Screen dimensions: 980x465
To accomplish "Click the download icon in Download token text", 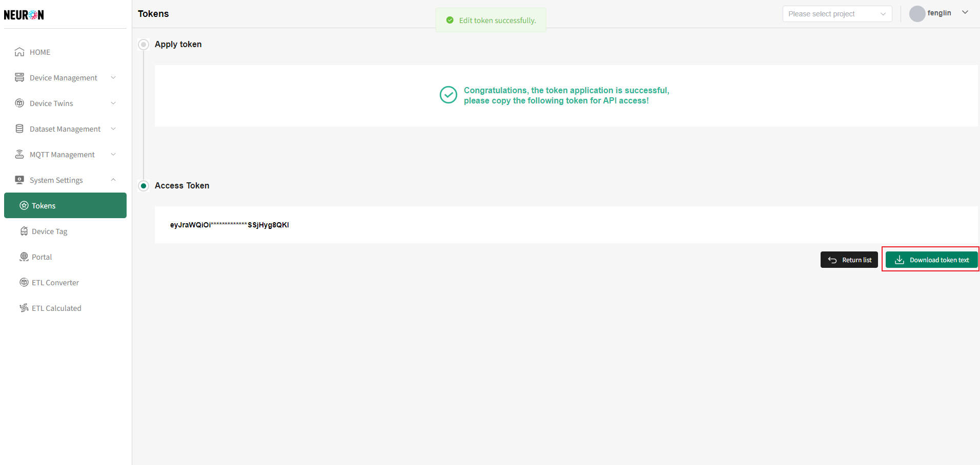I will click(900, 260).
